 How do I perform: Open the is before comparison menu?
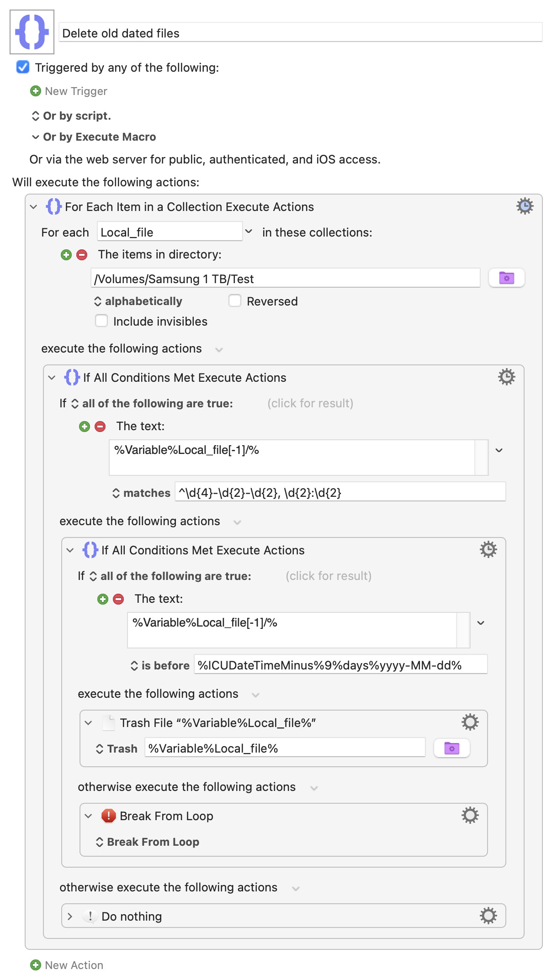click(160, 666)
